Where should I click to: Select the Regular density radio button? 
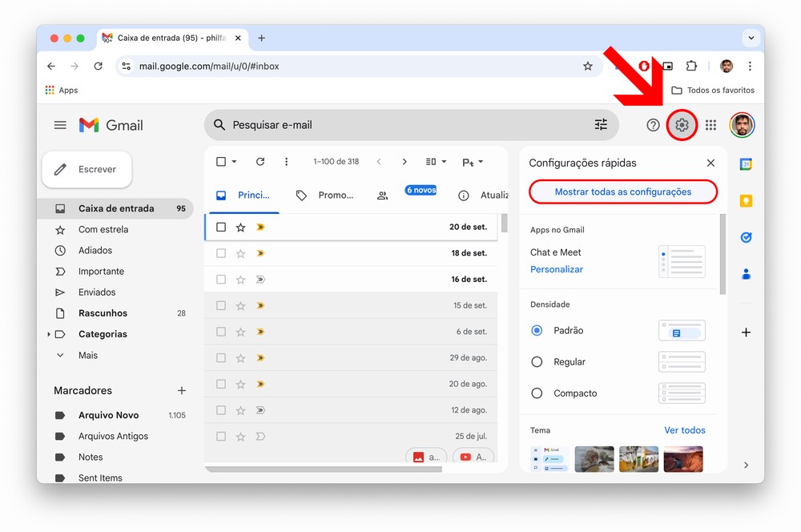click(537, 362)
